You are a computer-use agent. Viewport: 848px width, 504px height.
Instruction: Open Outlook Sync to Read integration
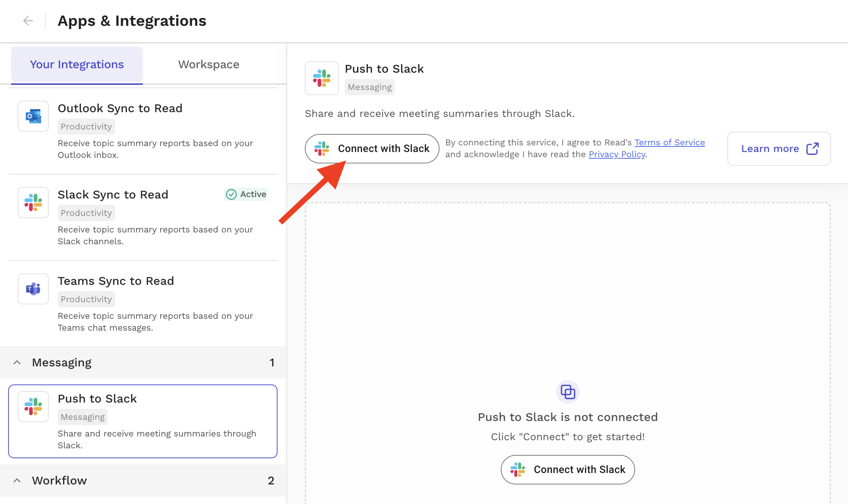(143, 131)
